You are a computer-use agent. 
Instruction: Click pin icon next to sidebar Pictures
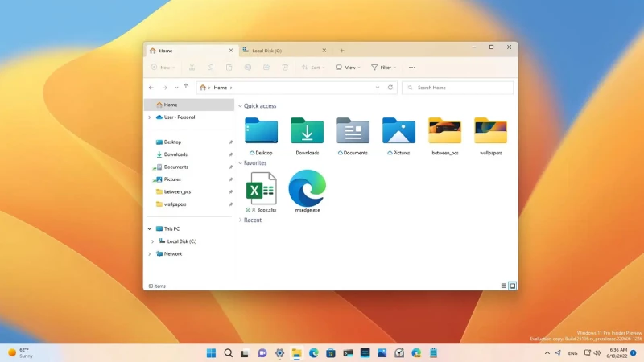click(231, 179)
